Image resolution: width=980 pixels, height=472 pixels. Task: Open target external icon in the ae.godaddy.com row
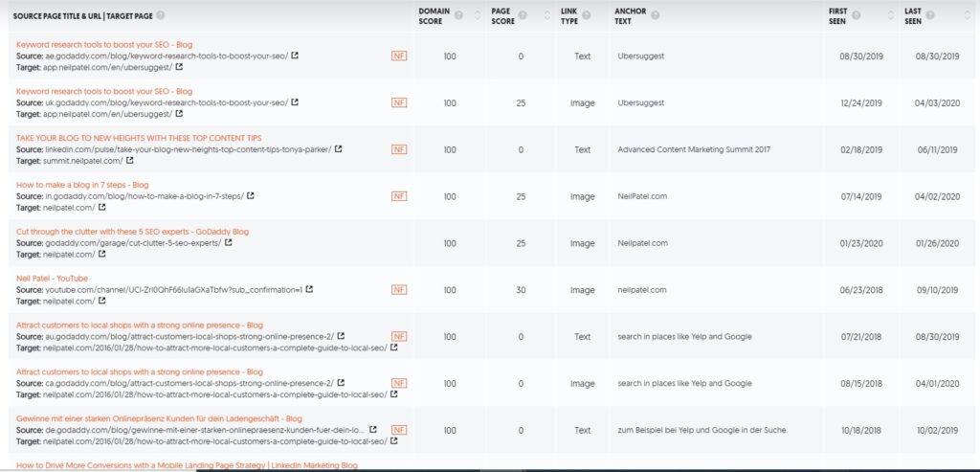179,67
